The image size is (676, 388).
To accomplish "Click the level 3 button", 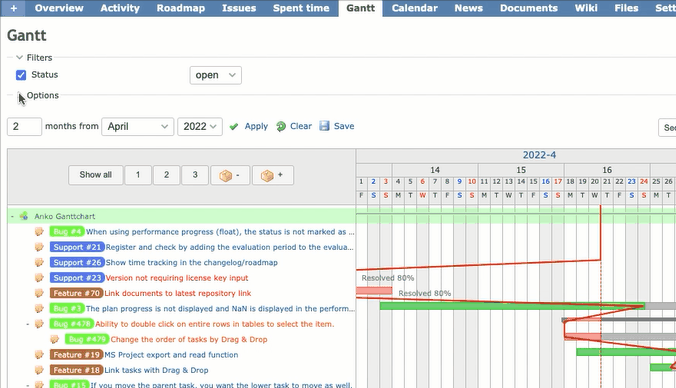I will click(195, 175).
